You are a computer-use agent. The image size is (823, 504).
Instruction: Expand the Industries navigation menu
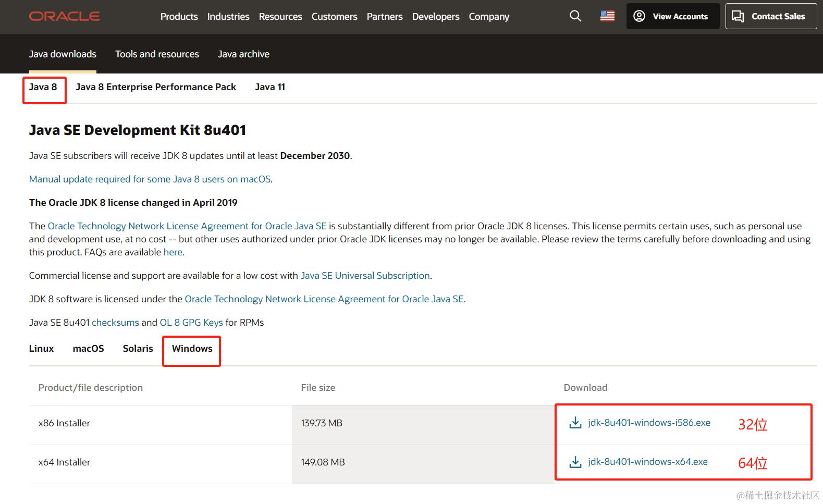point(228,17)
